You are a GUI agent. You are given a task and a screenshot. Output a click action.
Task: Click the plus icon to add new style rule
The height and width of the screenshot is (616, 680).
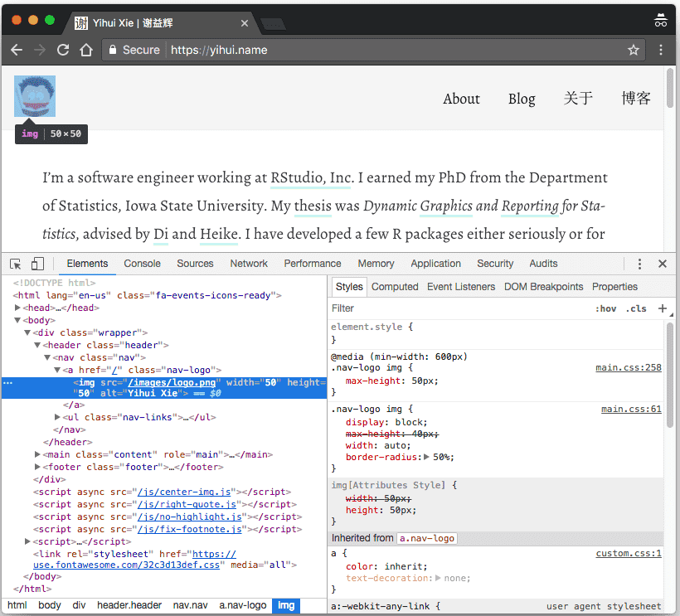(x=663, y=308)
